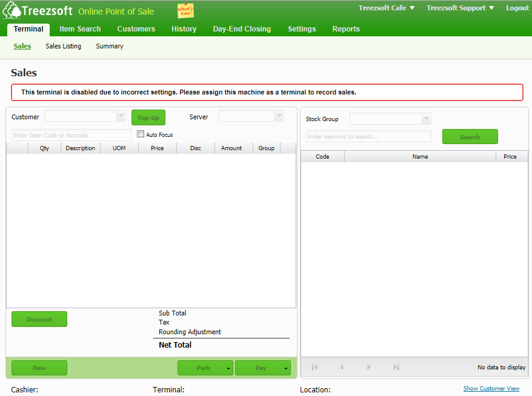This screenshot has height=396, width=532.
Task: Click the 'Cashier:' status label
Action: pos(24,390)
